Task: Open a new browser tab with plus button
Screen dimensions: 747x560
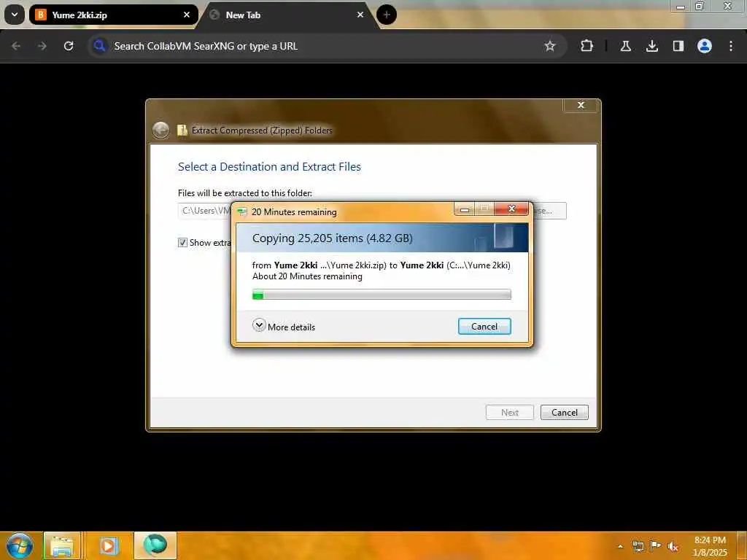Action: point(387,15)
